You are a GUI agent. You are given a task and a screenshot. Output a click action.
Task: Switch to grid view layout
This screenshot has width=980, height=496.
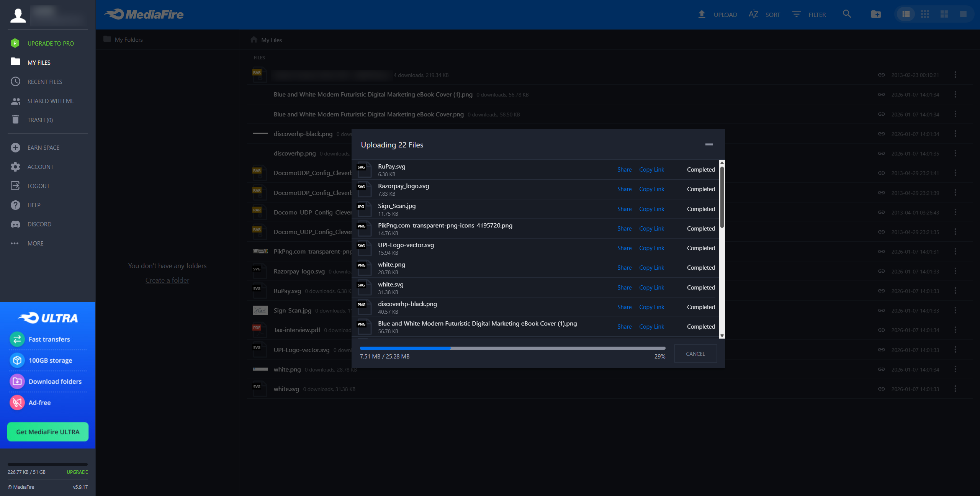[925, 14]
